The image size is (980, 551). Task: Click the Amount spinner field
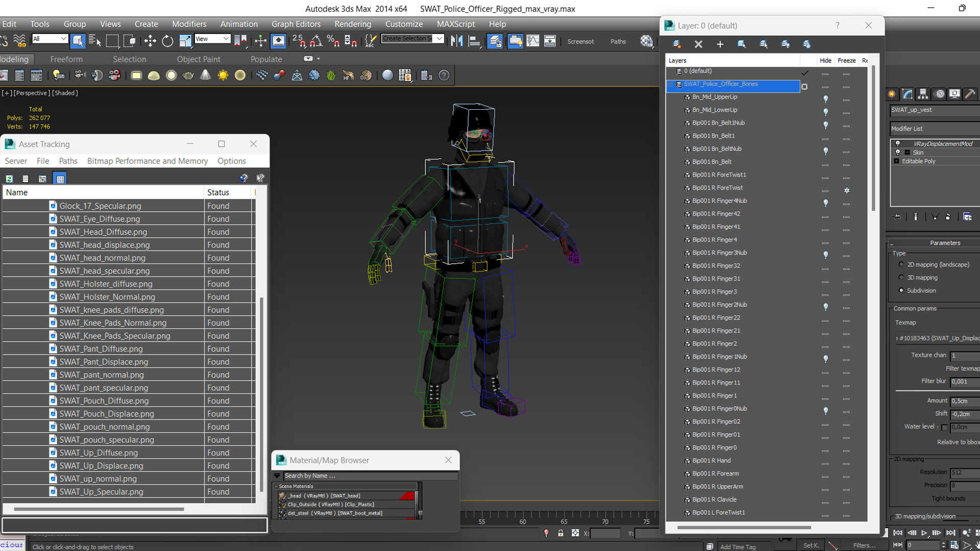(x=965, y=401)
